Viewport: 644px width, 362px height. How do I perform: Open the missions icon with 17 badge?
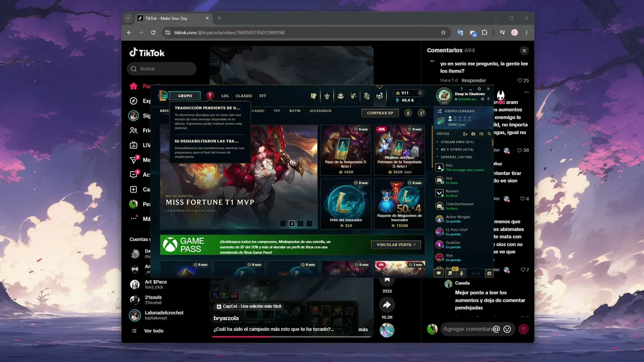coord(450,273)
